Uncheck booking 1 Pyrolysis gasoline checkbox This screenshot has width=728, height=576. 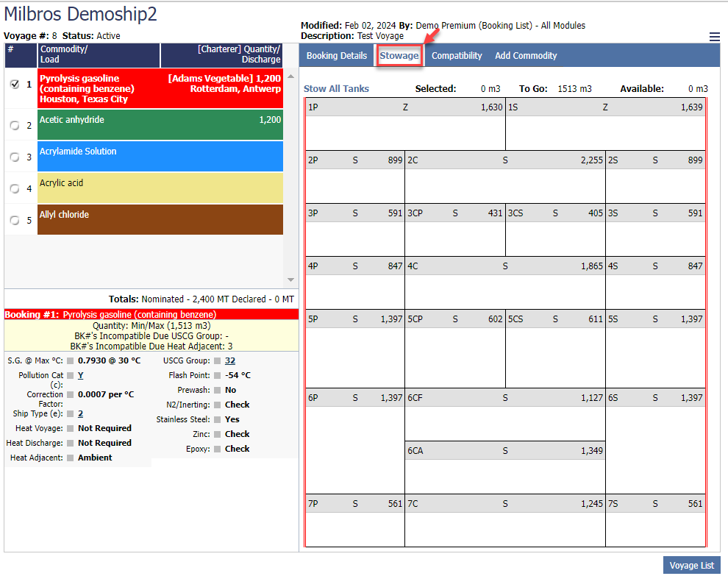tap(15, 84)
